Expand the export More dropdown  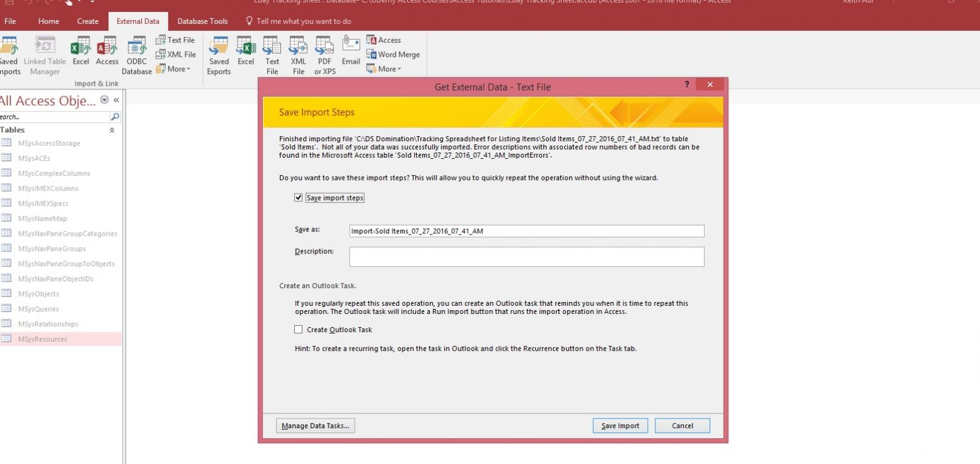pos(383,69)
